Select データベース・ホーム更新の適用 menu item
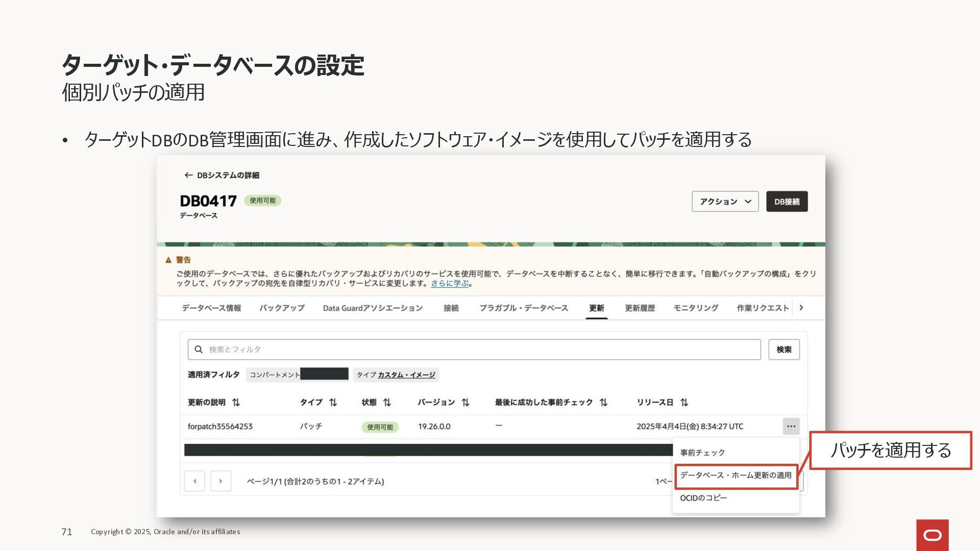This screenshot has height=551, width=980. (x=736, y=475)
